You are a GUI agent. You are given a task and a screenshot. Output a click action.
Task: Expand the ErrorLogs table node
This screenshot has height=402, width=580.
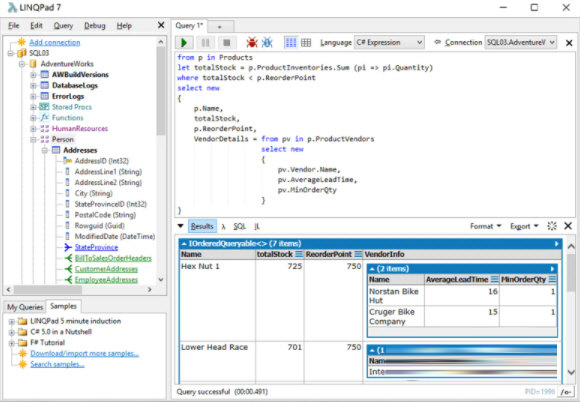(33, 96)
